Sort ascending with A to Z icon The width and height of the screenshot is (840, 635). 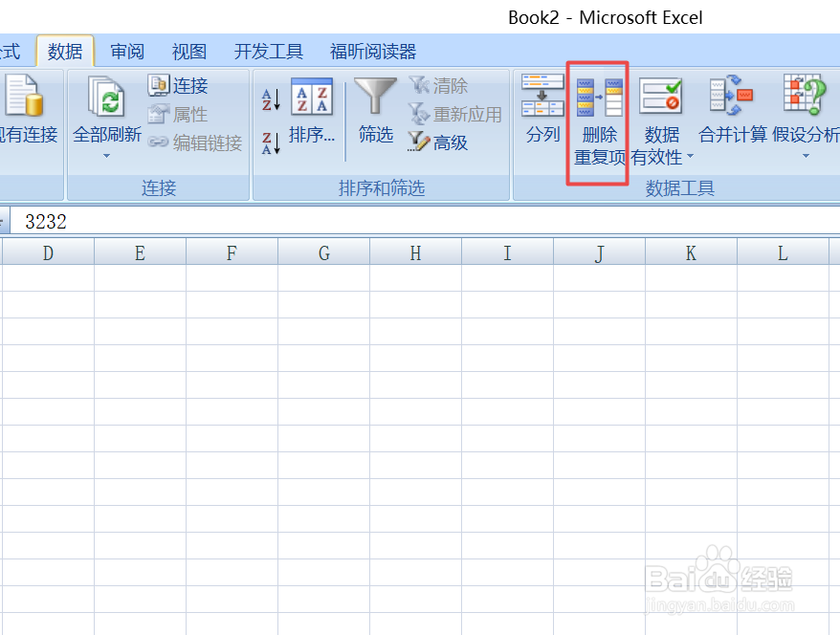(271, 99)
